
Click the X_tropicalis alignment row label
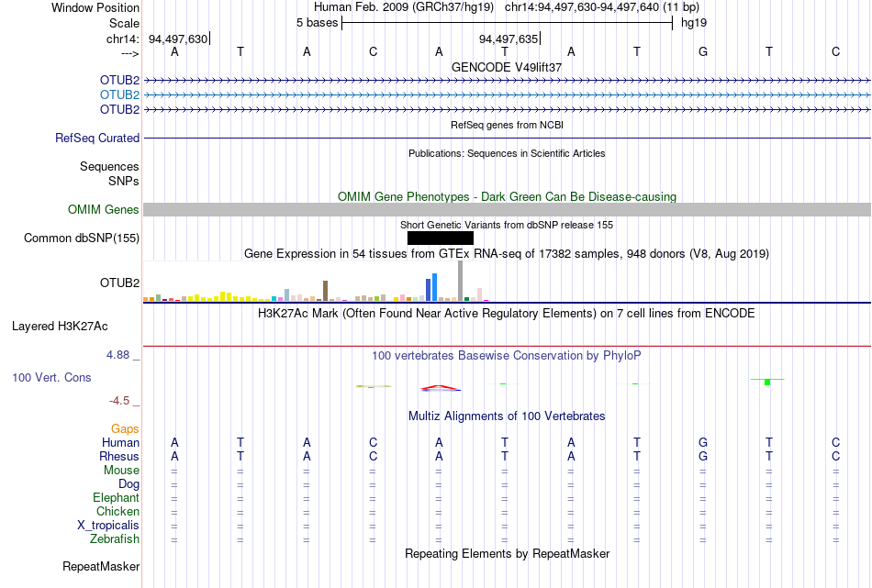tap(108, 526)
